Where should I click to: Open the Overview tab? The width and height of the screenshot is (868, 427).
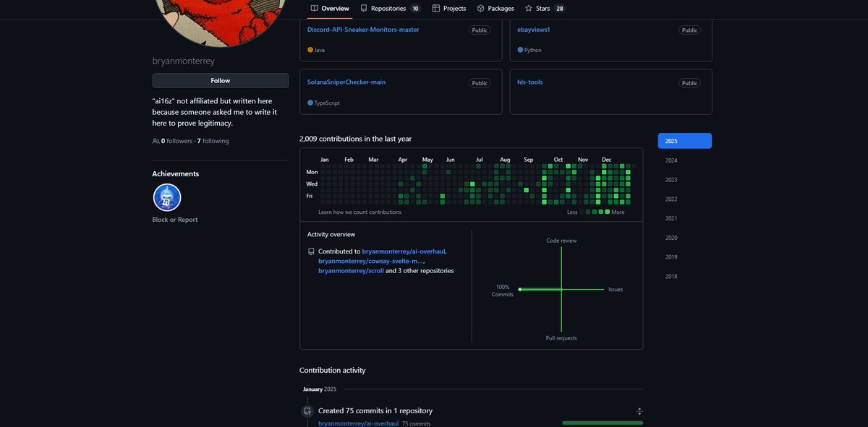click(330, 9)
